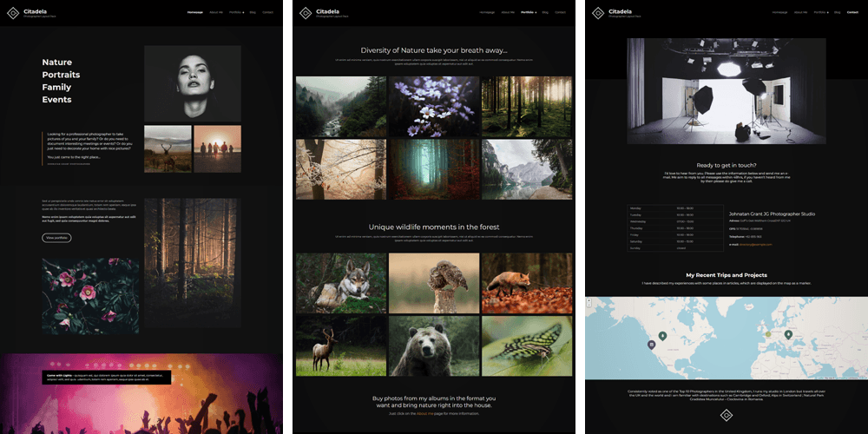Select the green map marker in North America

click(x=662, y=335)
